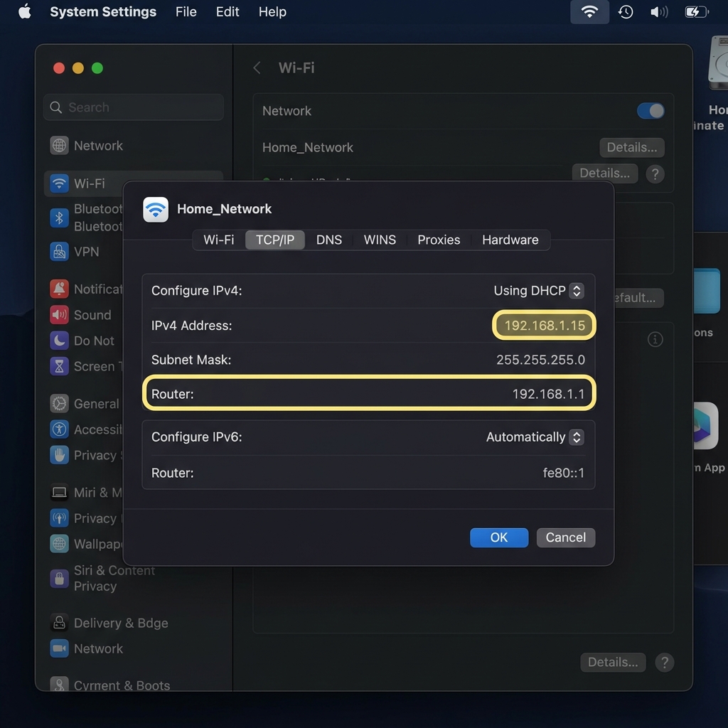Open the Miri & M laptop icon

pyautogui.click(x=59, y=492)
